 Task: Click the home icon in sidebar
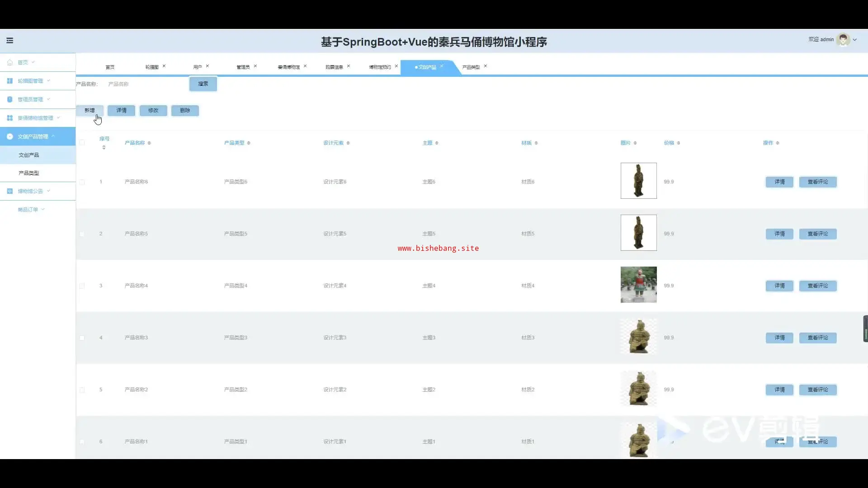(10, 62)
